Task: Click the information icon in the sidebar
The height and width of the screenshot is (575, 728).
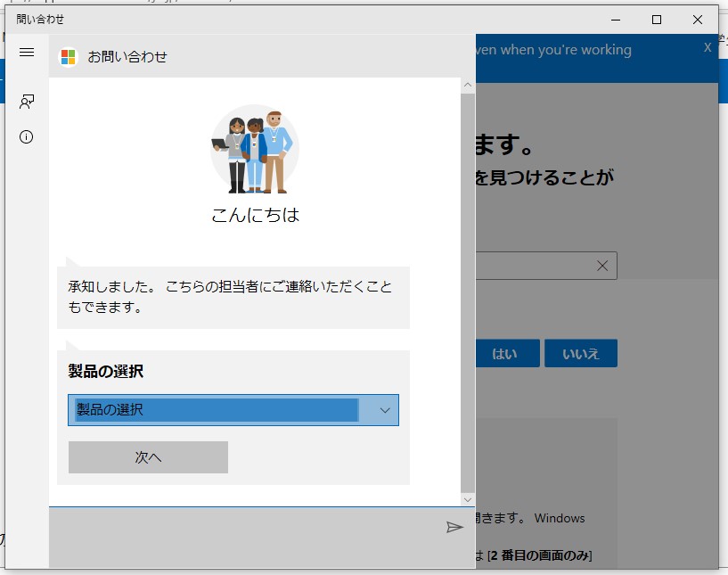Action: tap(26, 136)
